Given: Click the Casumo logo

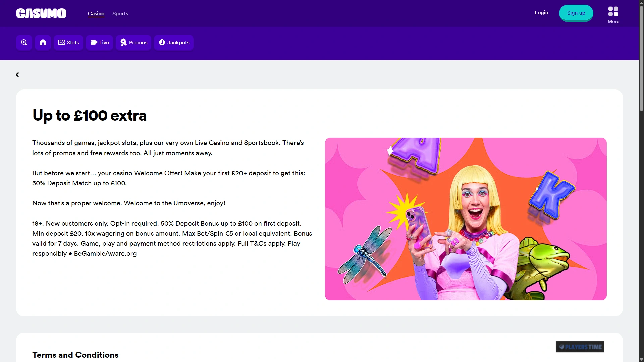Looking at the screenshot, I should click(x=41, y=13).
